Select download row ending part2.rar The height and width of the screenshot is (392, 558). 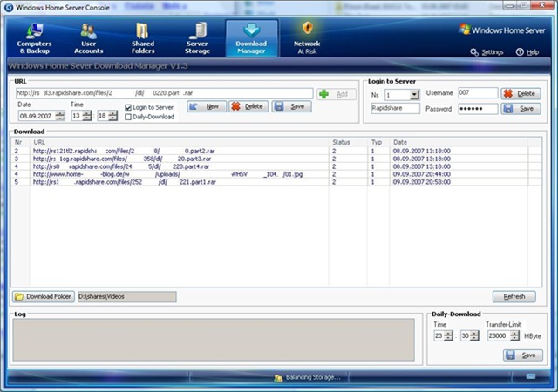coord(276,151)
